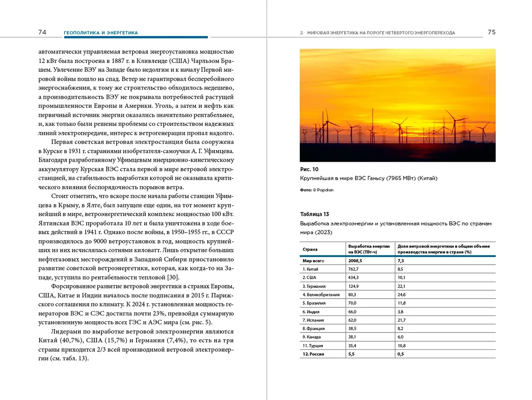Image resolution: width=532 pixels, height=400 pixels.
Task: Select the header 'Геополитика и энергетика'
Action: click(101, 33)
